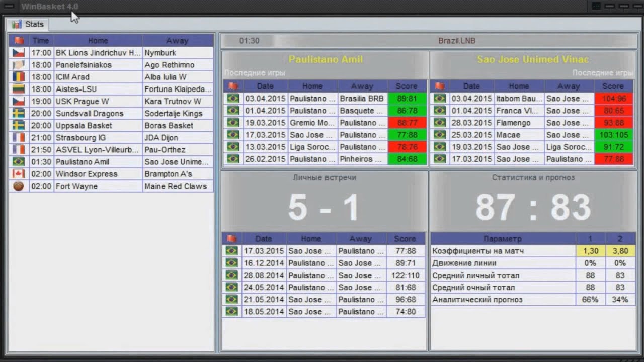Click Brazil flag in 03.04.2015 Brasilia BRB row
644x362 pixels.
point(232,99)
